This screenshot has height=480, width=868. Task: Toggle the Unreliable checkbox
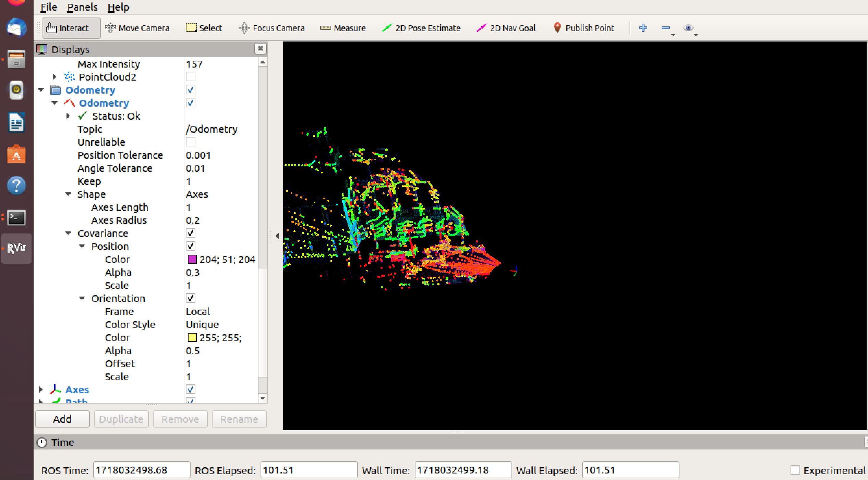pos(191,142)
